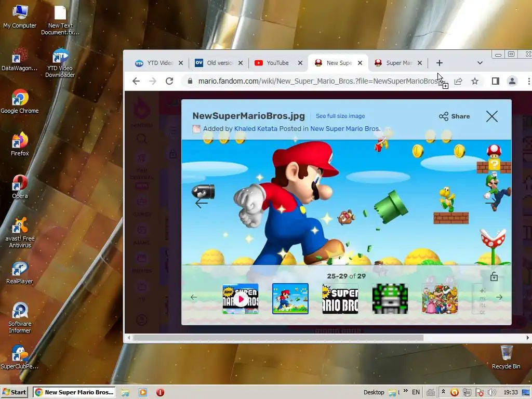Launch Opera desktop shortcut

[20, 187]
